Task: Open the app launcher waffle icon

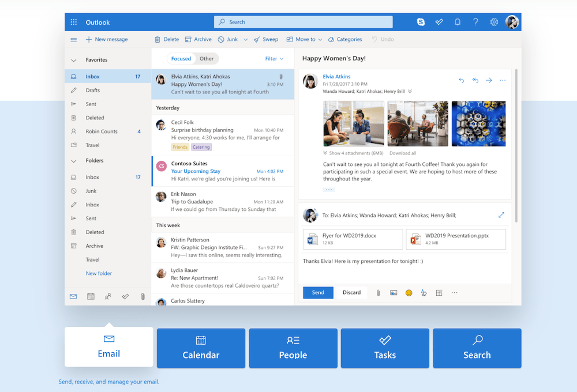Action: [x=73, y=22]
